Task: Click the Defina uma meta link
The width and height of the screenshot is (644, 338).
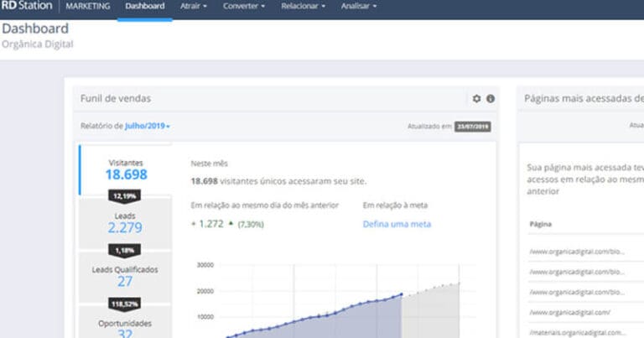Action: [x=397, y=224]
